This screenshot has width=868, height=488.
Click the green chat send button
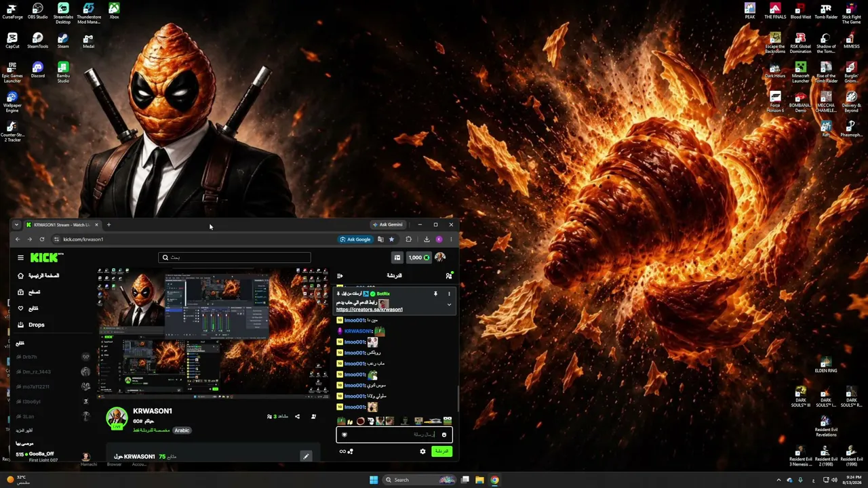click(441, 451)
